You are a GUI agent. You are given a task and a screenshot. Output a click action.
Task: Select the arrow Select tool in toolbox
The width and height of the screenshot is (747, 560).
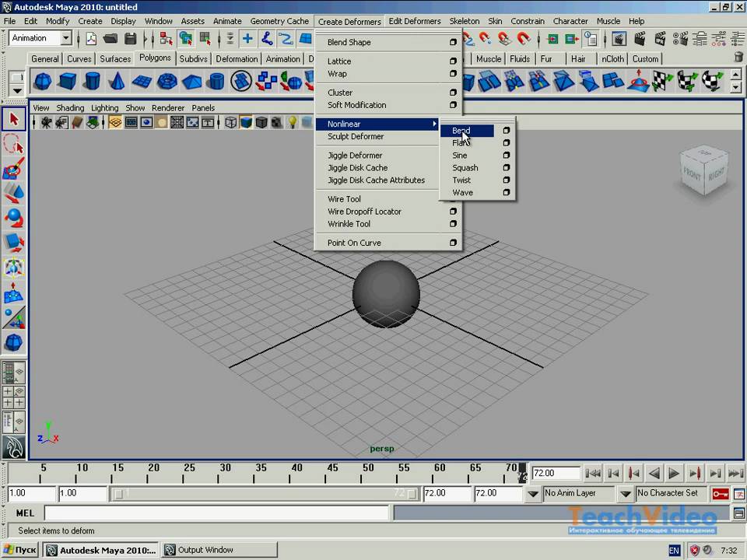pos(13,119)
